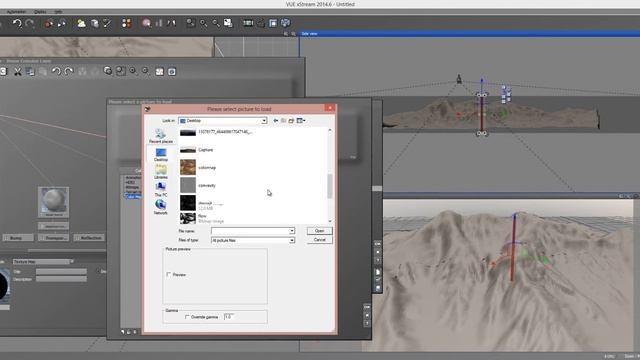Click the Description field in function editor

pos(61,279)
